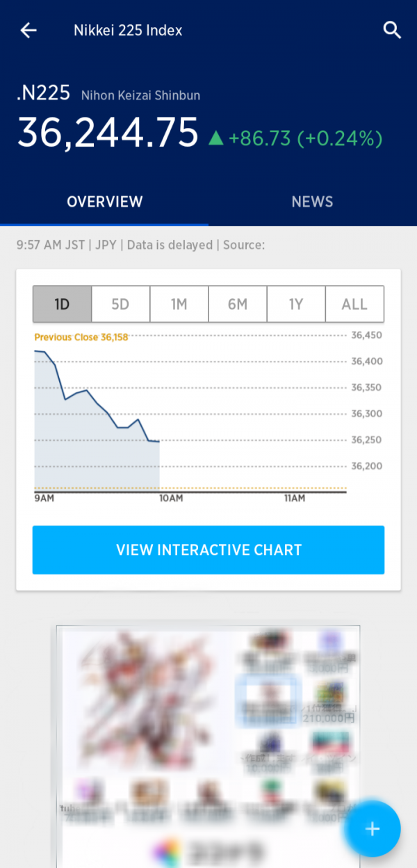Select the 1D chart range

(x=62, y=304)
